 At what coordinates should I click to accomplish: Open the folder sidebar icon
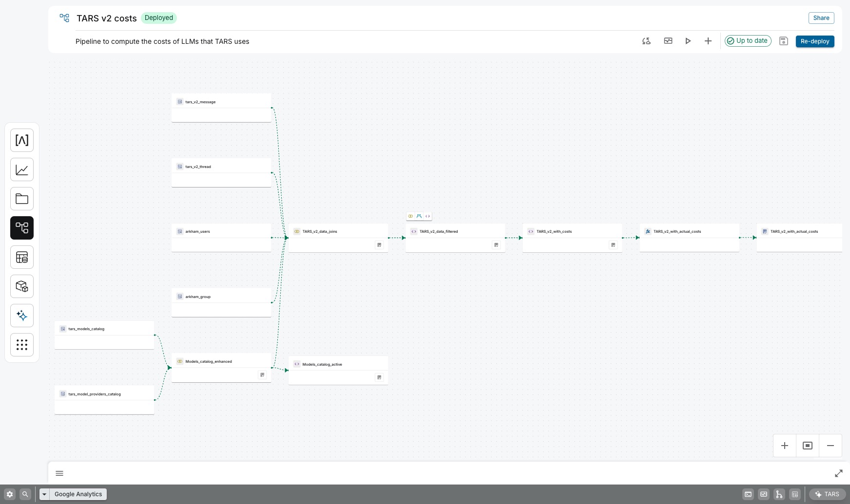pos(22,199)
